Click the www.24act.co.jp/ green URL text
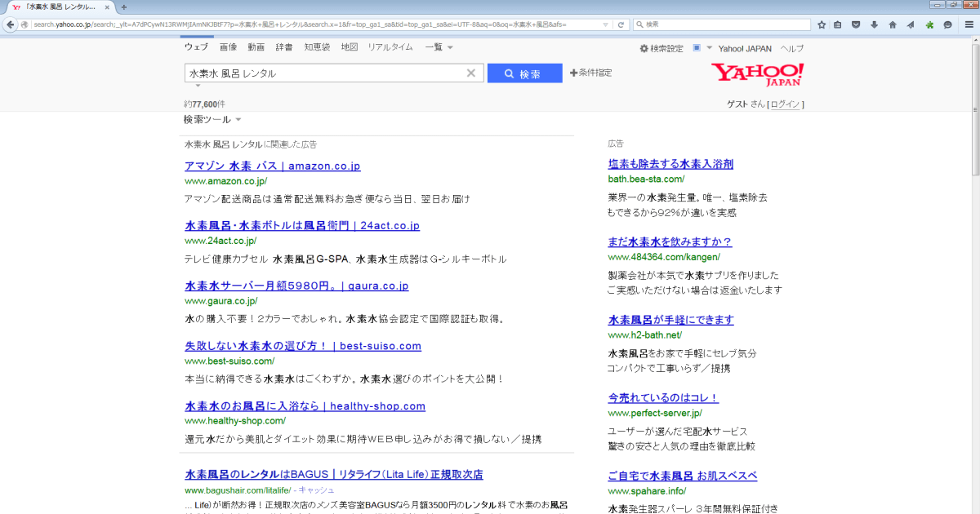Image resolution: width=980 pixels, height=514 pixels. point(220,241)
